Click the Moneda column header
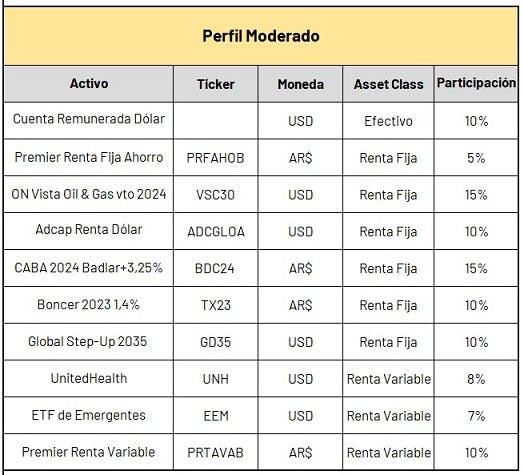 300,84
